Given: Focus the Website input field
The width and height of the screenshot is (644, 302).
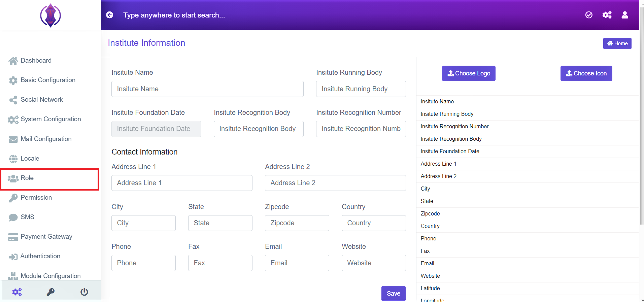Looking at the screenshot, I should pos(374,263).
